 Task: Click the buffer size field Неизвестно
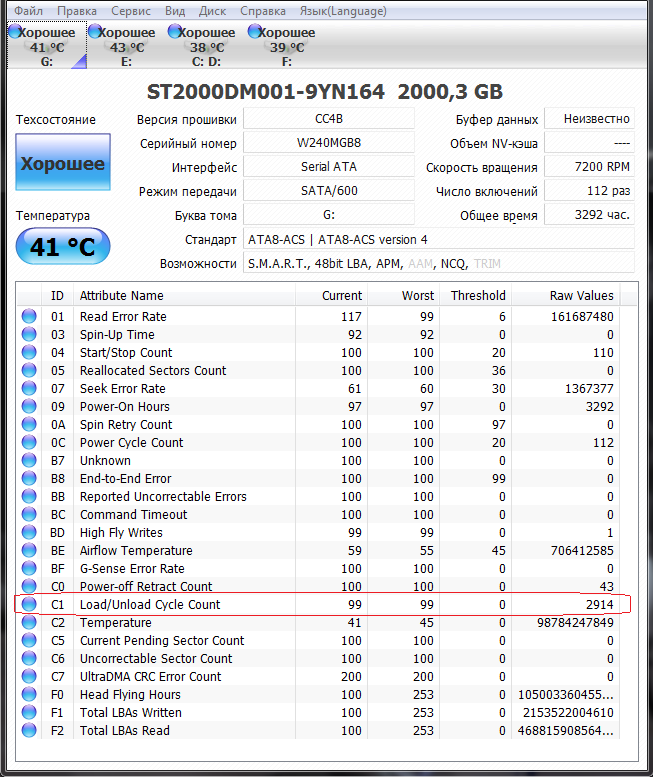[x=589, y=119]
